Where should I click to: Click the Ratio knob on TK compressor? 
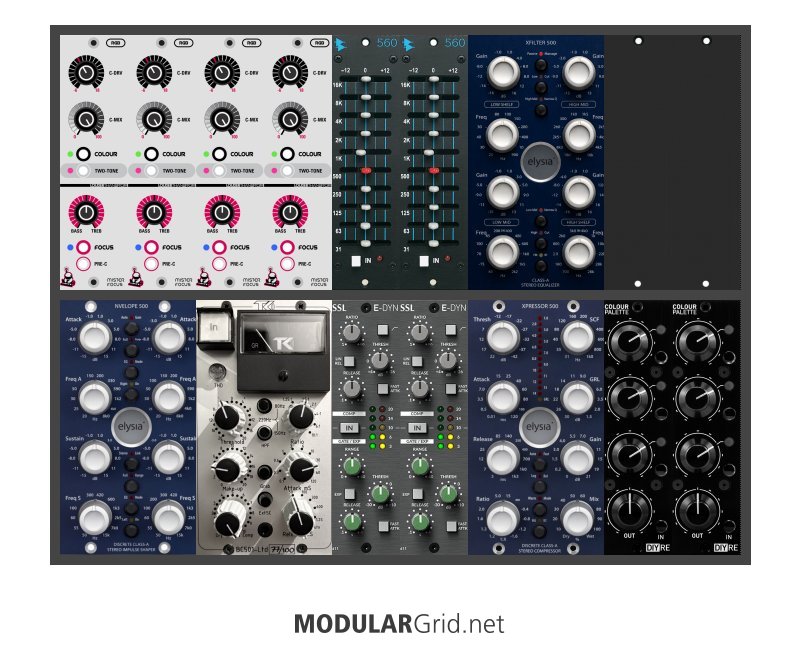click(300, 416)
